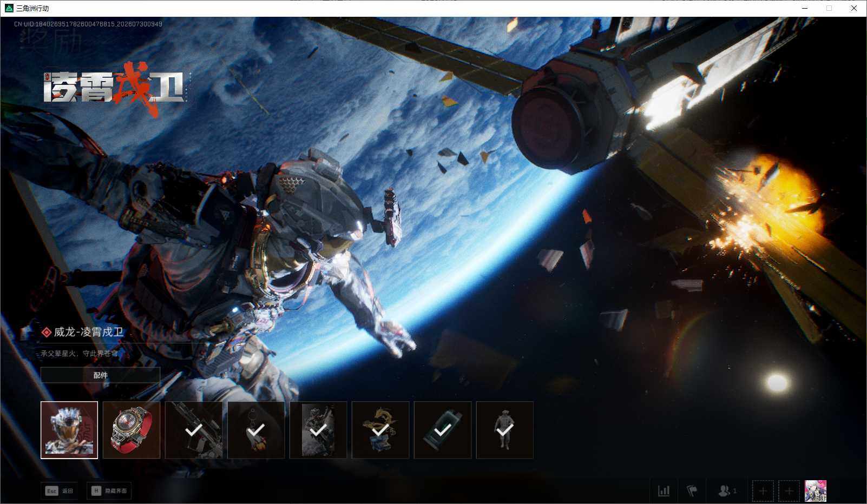The height and width of the screenshot is (504, 867).
Task: Close the 三角洲行动 window
Action: point(854,8)
